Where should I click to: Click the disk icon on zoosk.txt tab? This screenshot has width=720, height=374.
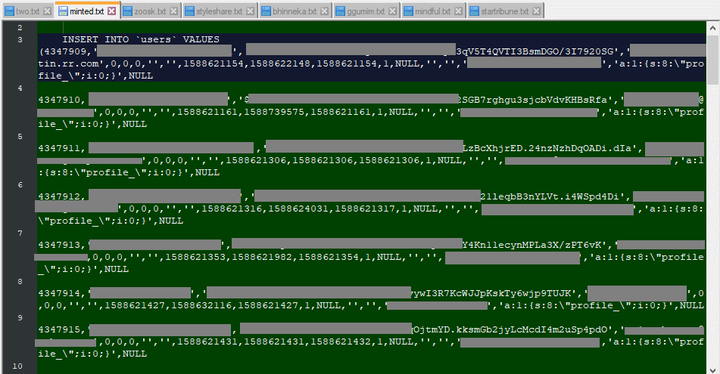tap(128, 11)
